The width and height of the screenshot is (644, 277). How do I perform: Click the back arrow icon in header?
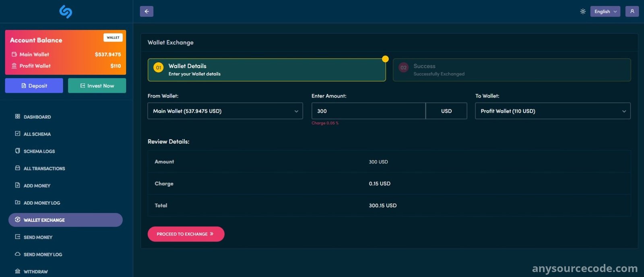pyautogui.click(x=147, y=11)
